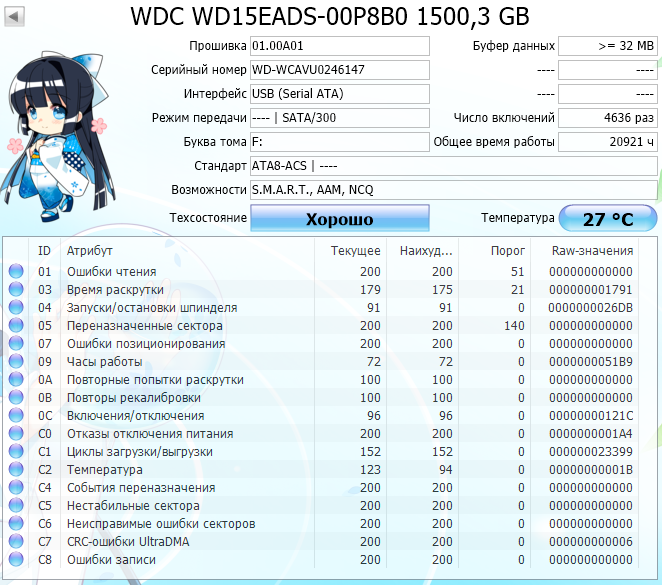Click the Буква тома field F:
The image size is (662, 585).
coord(340,142)
